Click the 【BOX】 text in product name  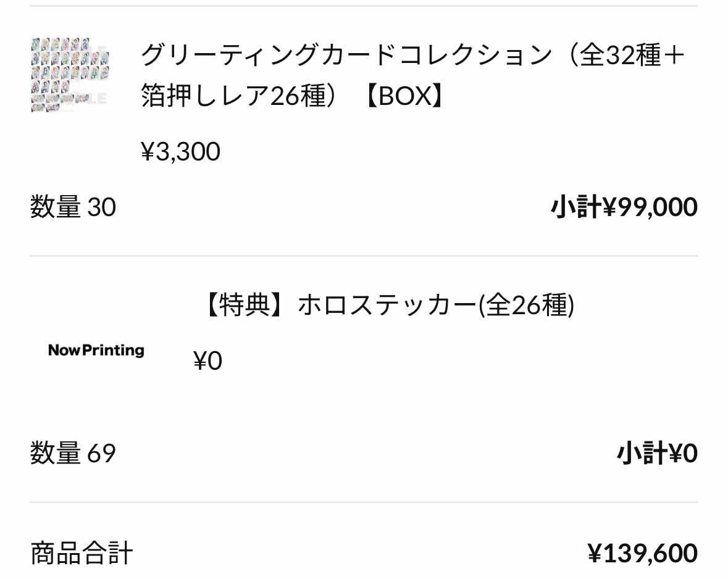click(x=404, y=96)
